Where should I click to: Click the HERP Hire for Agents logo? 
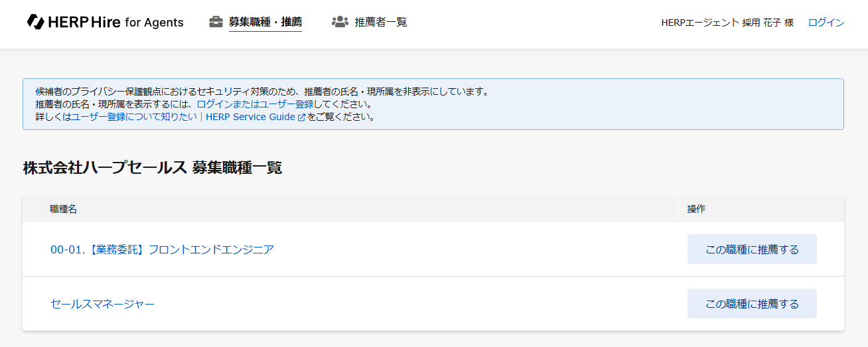(105, 22)
